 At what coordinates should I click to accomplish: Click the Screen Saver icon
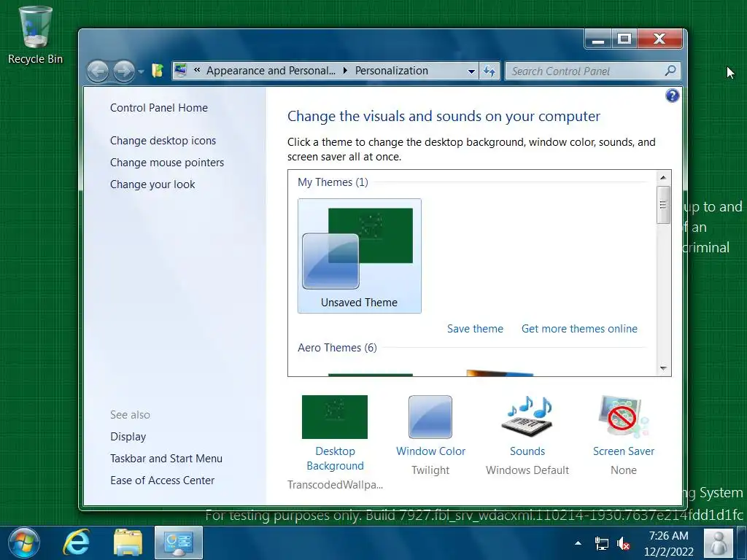pos(624,416)
